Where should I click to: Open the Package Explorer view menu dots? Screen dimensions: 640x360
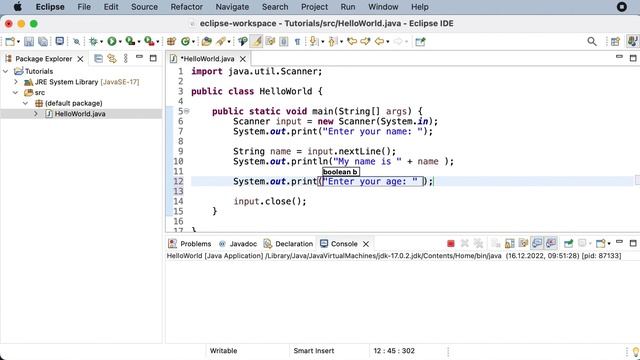(x=126, y=58)
